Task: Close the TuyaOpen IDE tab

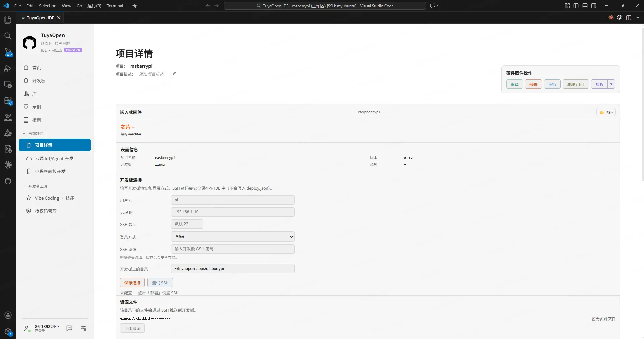Action: [59, 18]
